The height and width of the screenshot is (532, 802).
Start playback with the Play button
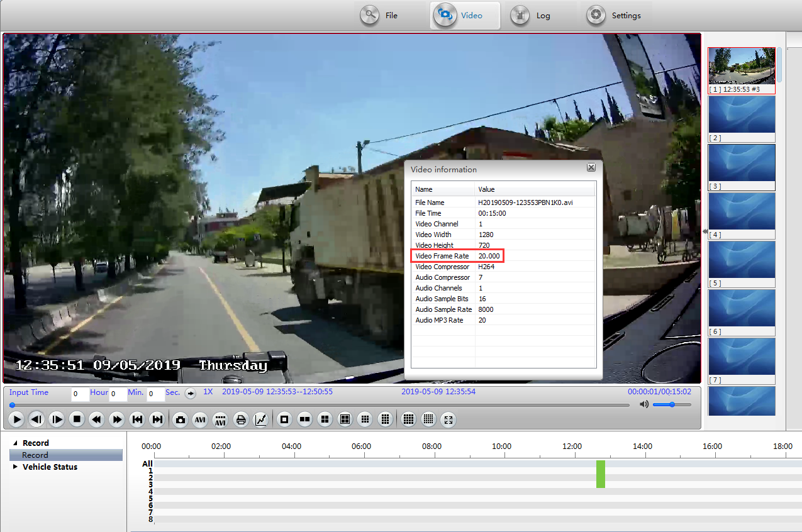click(17, 419)
